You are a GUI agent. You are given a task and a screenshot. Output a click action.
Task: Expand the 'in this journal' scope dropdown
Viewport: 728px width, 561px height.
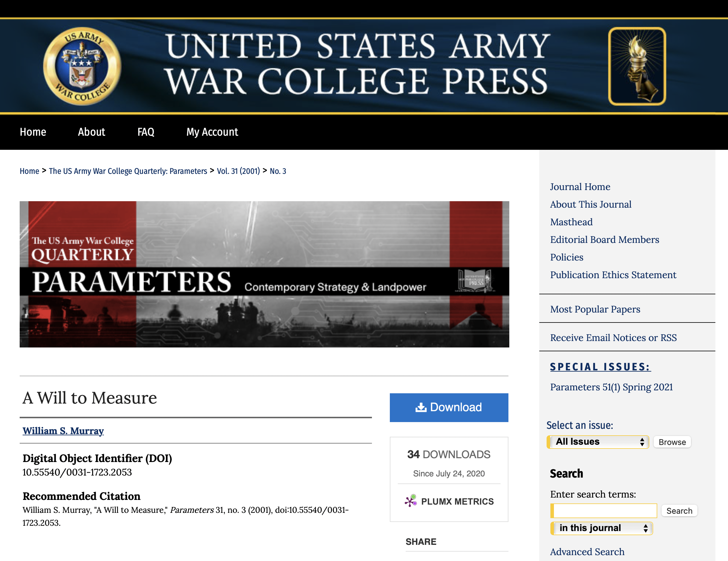click(x=601, y=528)
